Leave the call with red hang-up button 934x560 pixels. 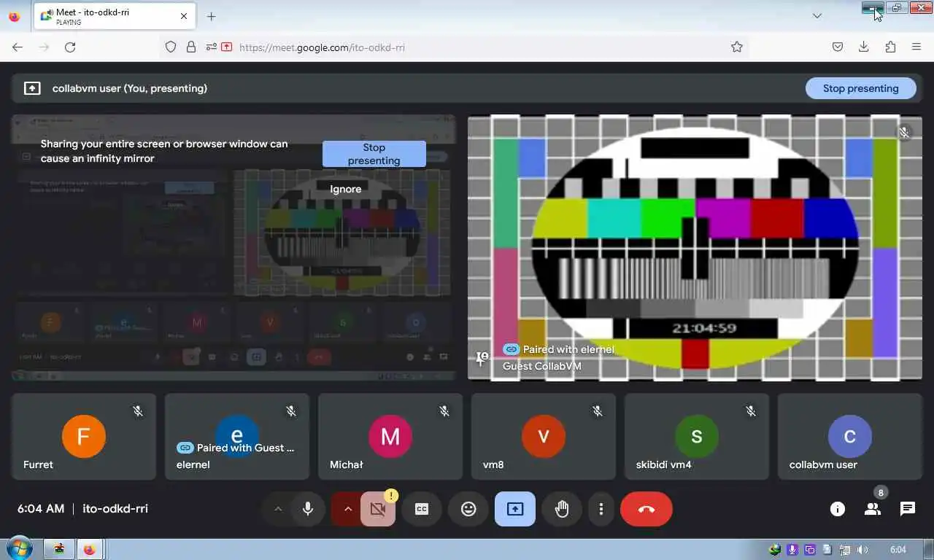coord(647,509)
